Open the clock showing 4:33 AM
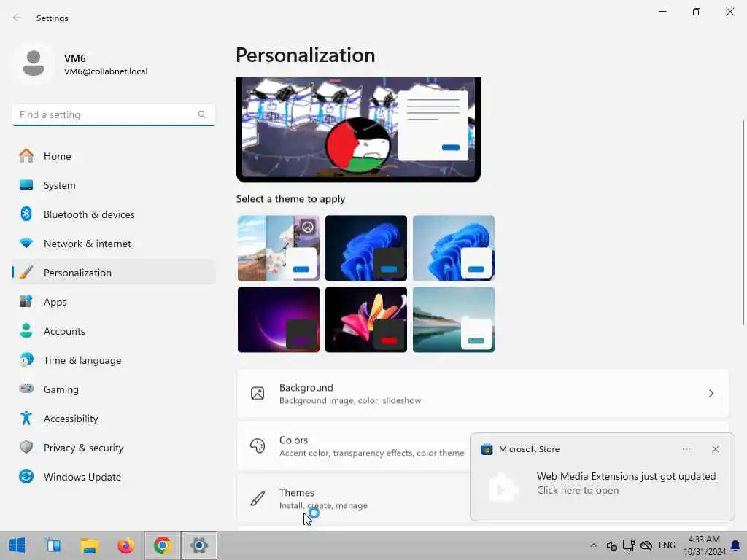 (x=704, y=545)
